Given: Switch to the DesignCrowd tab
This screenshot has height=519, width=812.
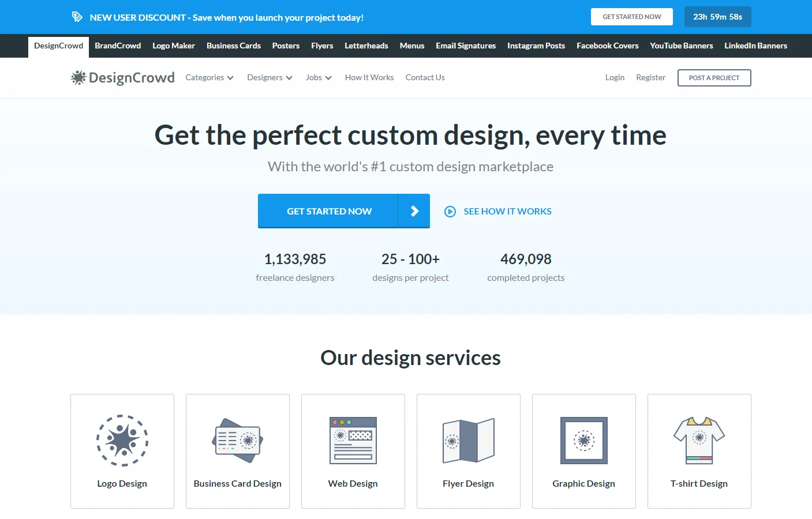Looking at the screenshot, I should pos(58,46).
